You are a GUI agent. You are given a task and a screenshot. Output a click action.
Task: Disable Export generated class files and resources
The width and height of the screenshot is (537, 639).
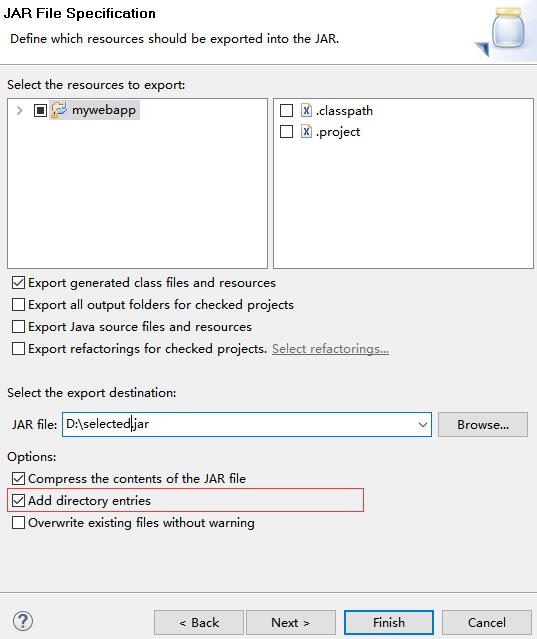tap(18, 282)
